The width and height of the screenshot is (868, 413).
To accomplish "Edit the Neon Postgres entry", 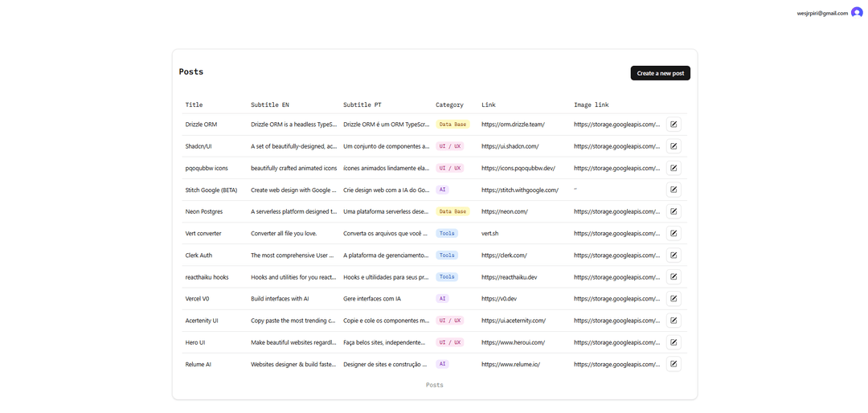I will click(674, 211).
